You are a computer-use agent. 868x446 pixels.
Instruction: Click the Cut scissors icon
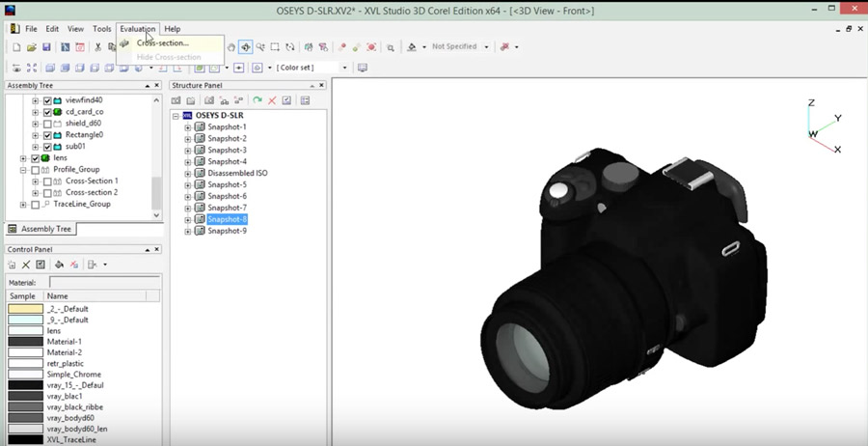(x=98, y=47)
